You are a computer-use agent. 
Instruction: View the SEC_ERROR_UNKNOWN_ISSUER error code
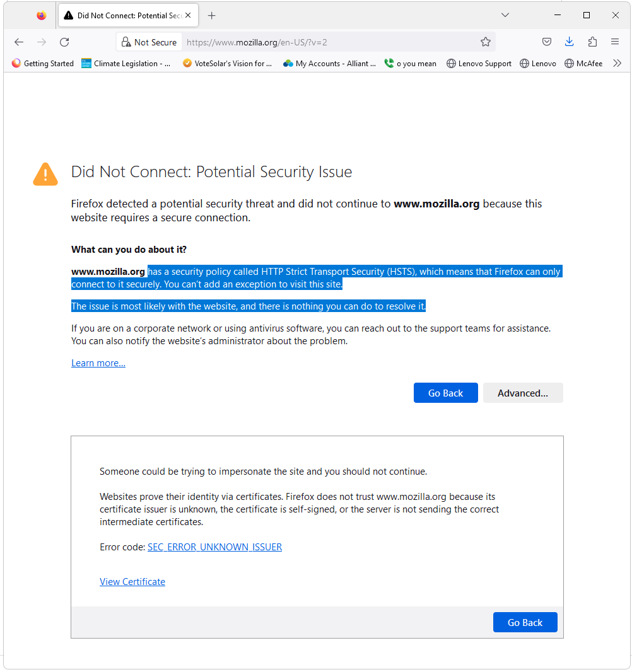pyautogui.click(x=214, y=547)
